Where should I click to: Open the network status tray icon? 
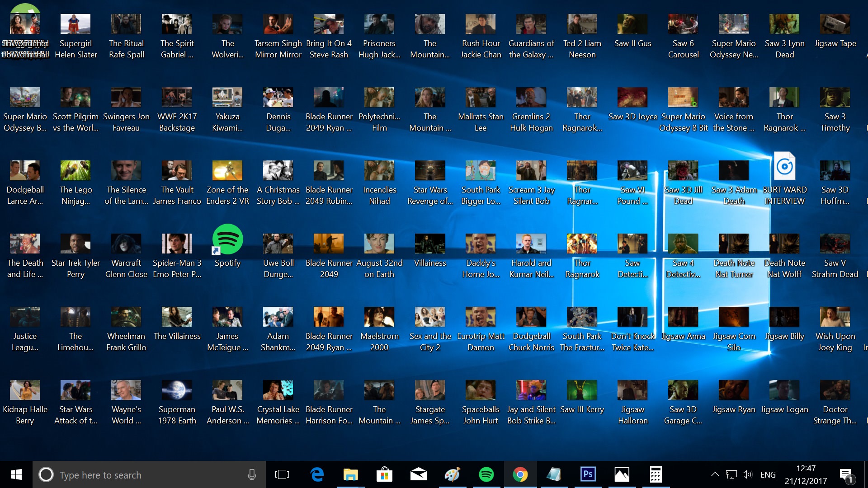click(731, 474)
